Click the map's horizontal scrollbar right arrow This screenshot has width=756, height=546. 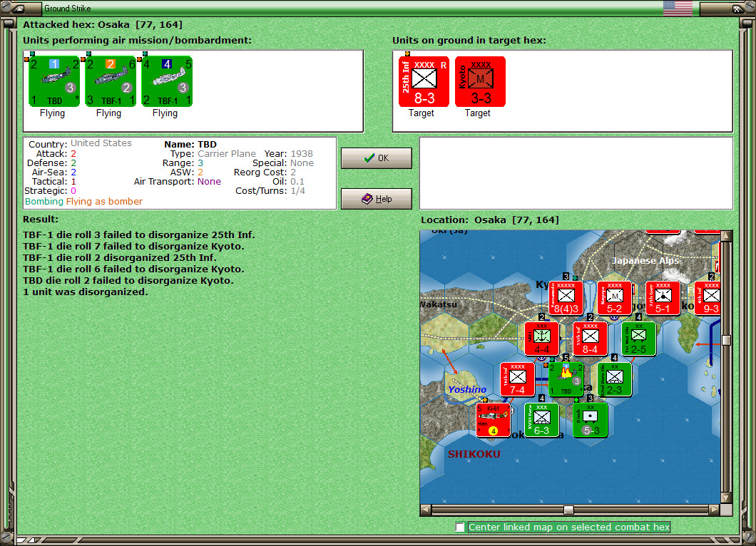715,510
